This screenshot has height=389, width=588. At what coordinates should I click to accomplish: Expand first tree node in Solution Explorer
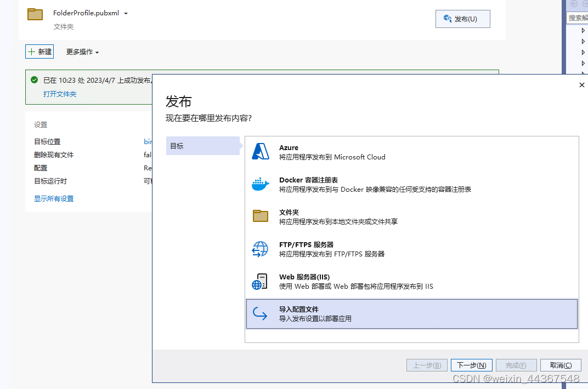click(583, 30)
